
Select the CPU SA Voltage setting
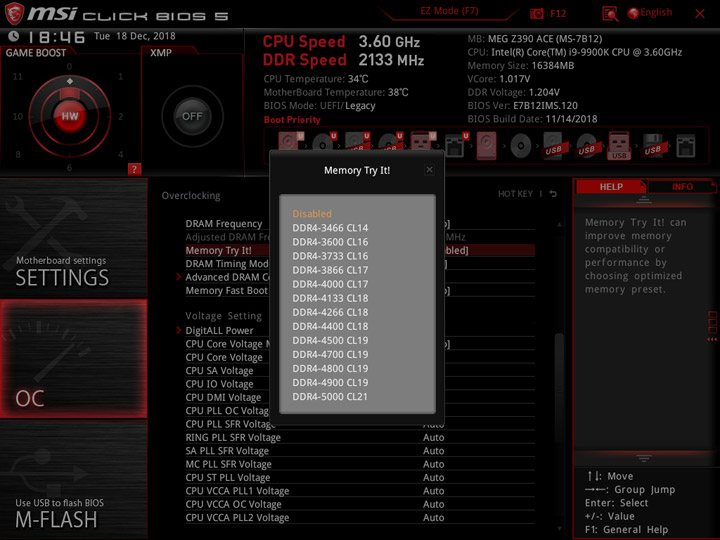[219, 371]
